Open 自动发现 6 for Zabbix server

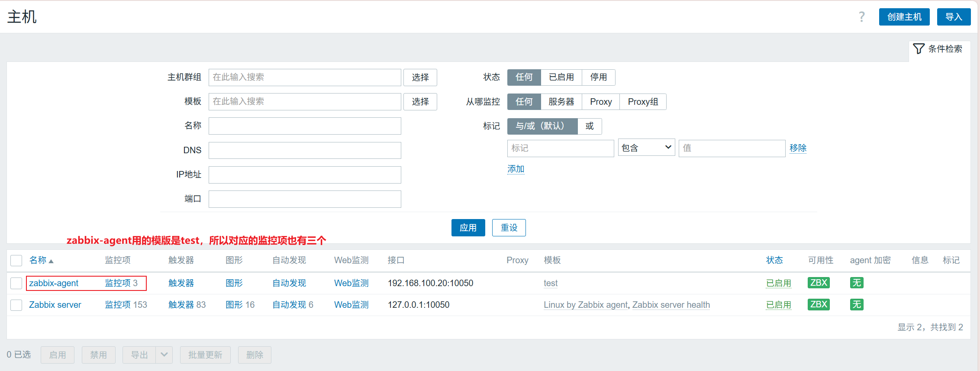pos(293,305)
